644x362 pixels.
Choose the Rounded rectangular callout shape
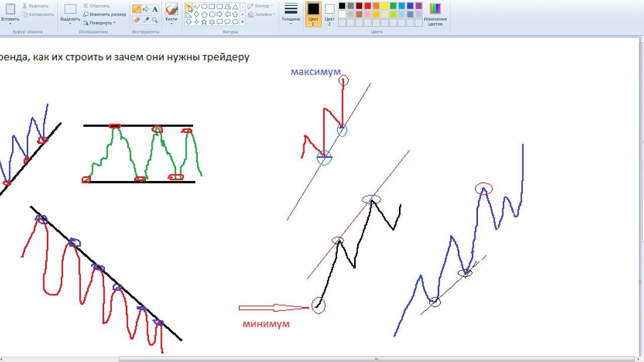pos(220,22)
